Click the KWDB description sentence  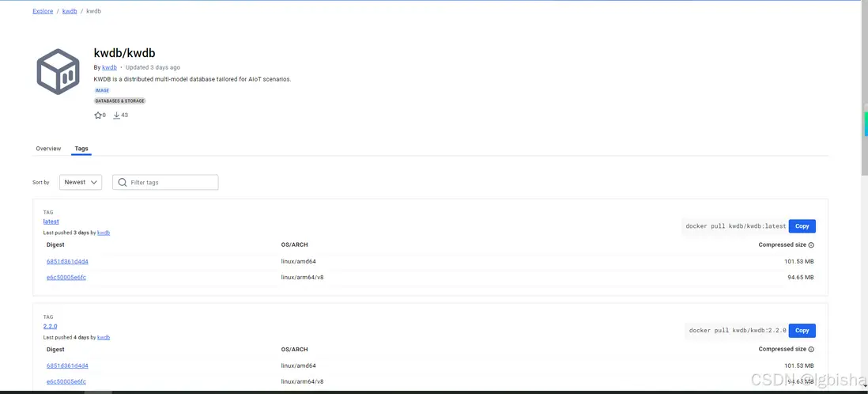coord(193,79)
